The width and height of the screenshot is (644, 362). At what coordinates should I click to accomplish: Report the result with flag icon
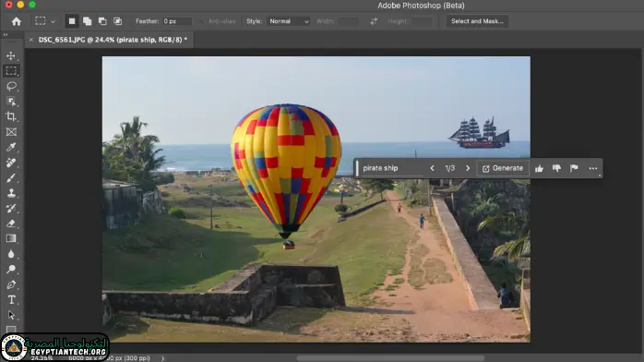click(x=574, y=168)
